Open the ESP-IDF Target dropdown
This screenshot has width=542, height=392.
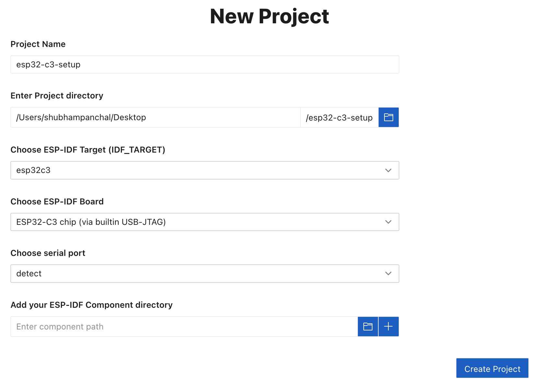coord(204,170)
